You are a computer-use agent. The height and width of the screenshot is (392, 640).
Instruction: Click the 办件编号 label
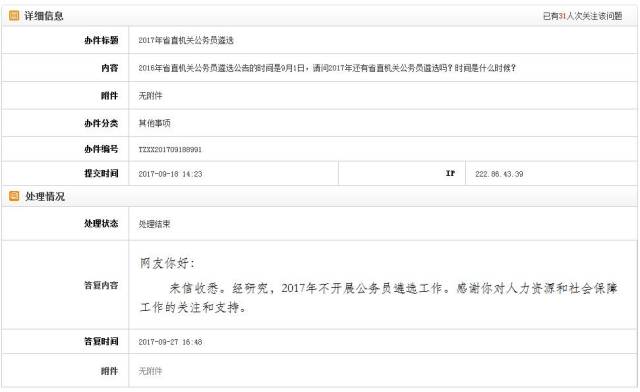pos(101,149)
